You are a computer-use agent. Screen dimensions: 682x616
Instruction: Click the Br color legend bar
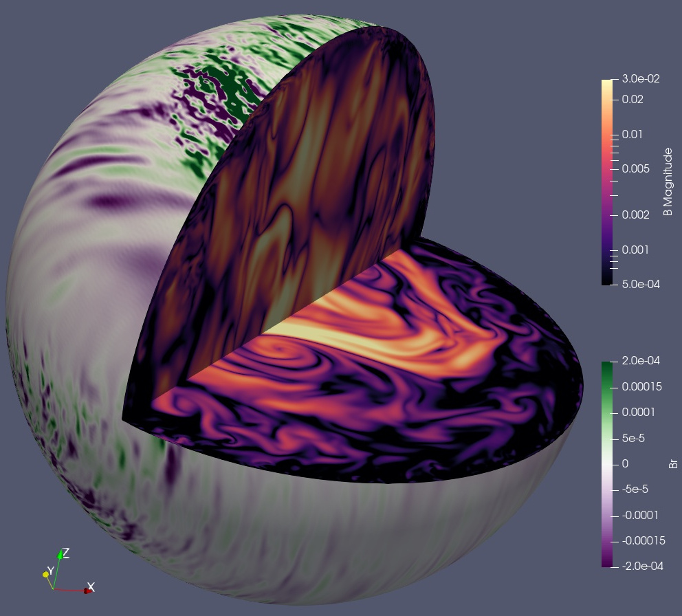[x=607, y=464]
